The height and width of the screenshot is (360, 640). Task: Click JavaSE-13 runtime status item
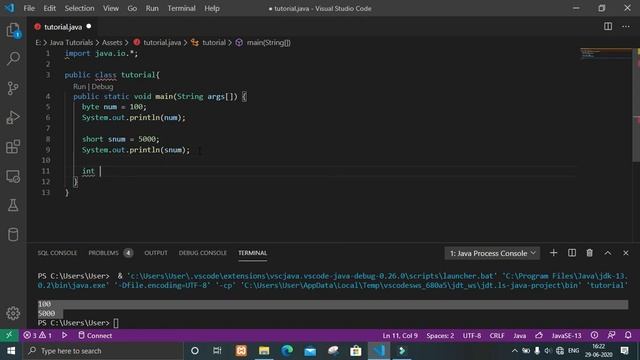566,336
